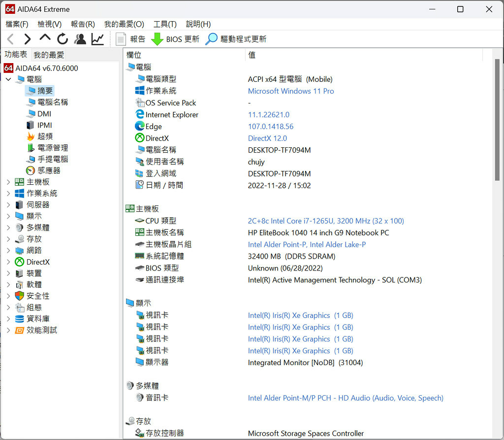The image size is (504, 440).
Task: Click the Microsoft Storage Spaces Controller value
Action: tap(306, 434)
